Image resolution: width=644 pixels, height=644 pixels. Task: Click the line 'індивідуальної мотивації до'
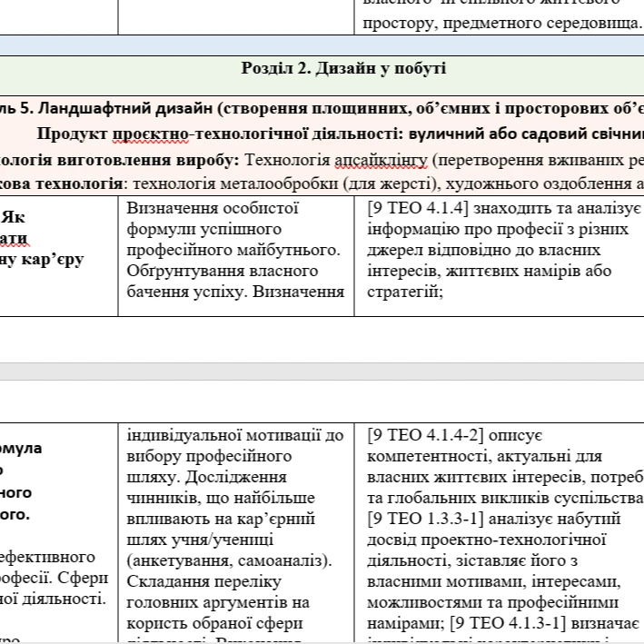(x=235, y=435)
